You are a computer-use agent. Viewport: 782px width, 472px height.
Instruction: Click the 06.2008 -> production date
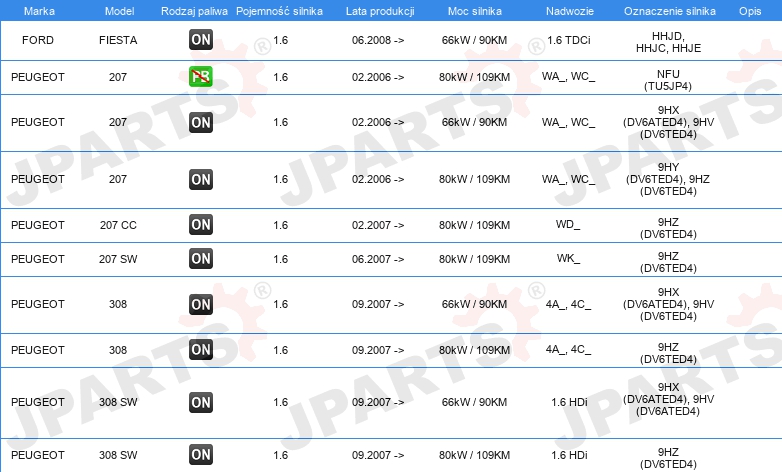tap(378, 40)
